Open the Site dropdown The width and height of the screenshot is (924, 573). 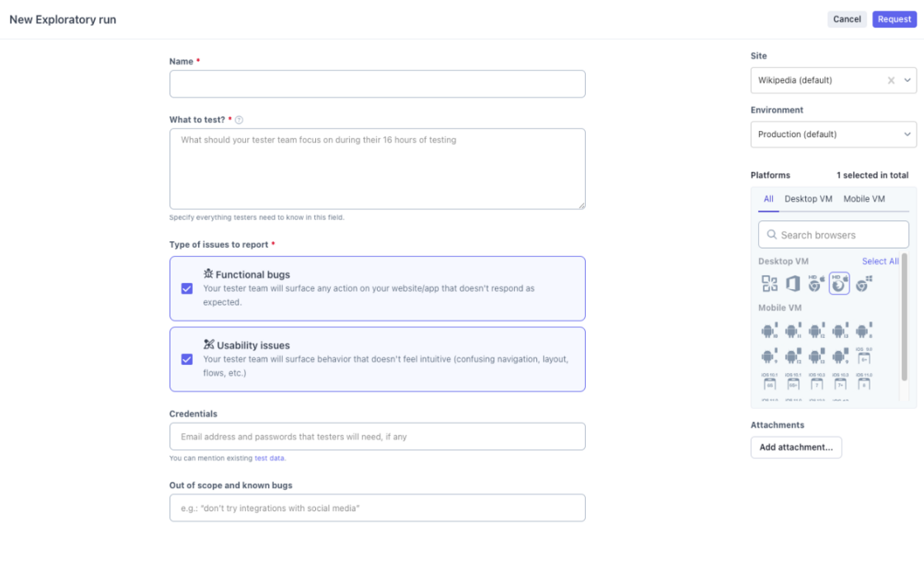pyautogui.click(x=906, y=80)
